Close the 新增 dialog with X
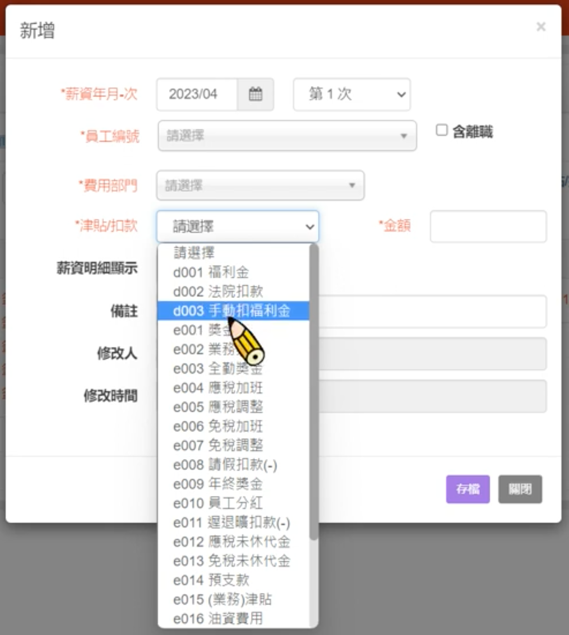Image resolution: width=569 pixels, height=635 pixels. pyautogui.click(x=541, y=27)
